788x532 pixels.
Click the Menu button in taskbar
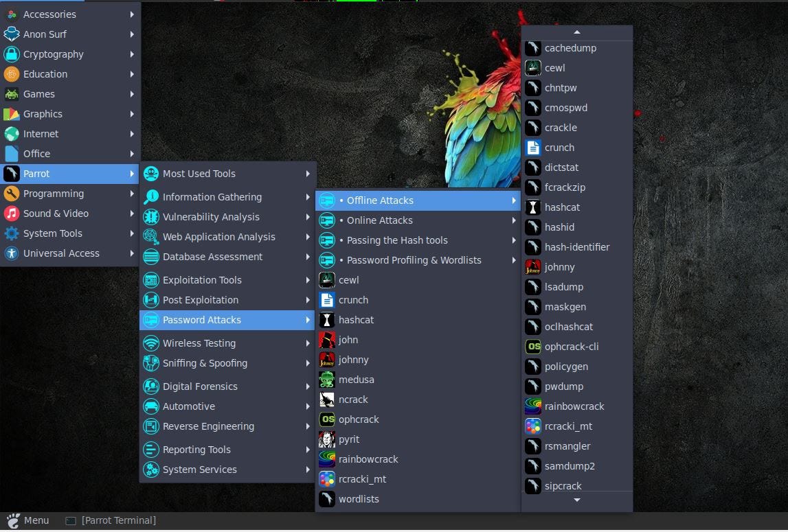click(x=27, y=520)
